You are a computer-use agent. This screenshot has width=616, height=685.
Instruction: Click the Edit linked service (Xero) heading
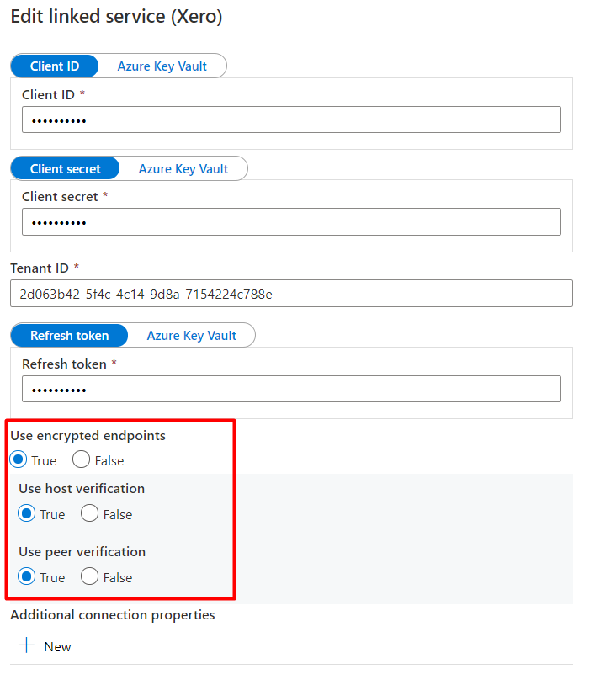[117, 17]
